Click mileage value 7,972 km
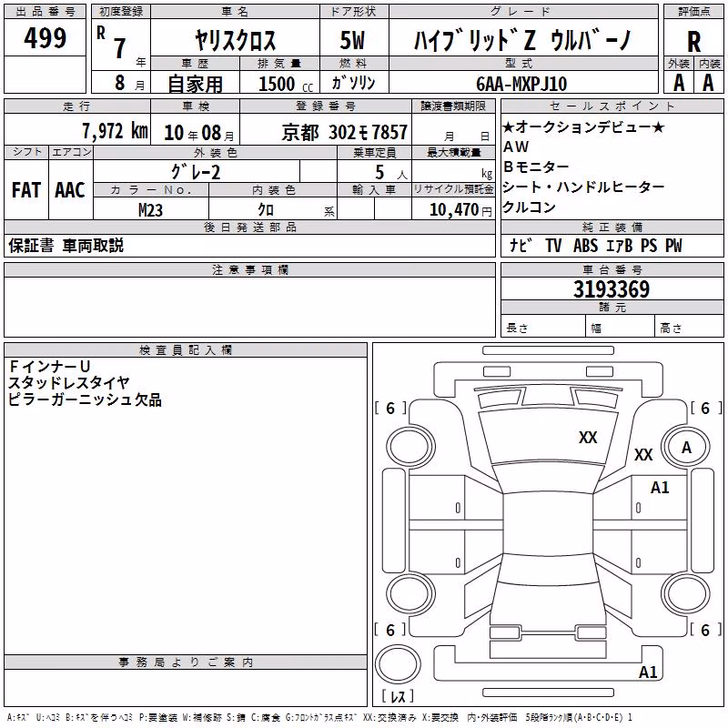The height and width of the screenshot is (728, 728). [115, 131]
